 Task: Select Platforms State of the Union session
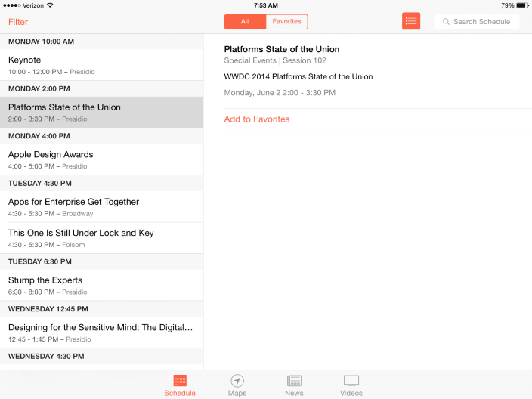click(x=101, y=113)
